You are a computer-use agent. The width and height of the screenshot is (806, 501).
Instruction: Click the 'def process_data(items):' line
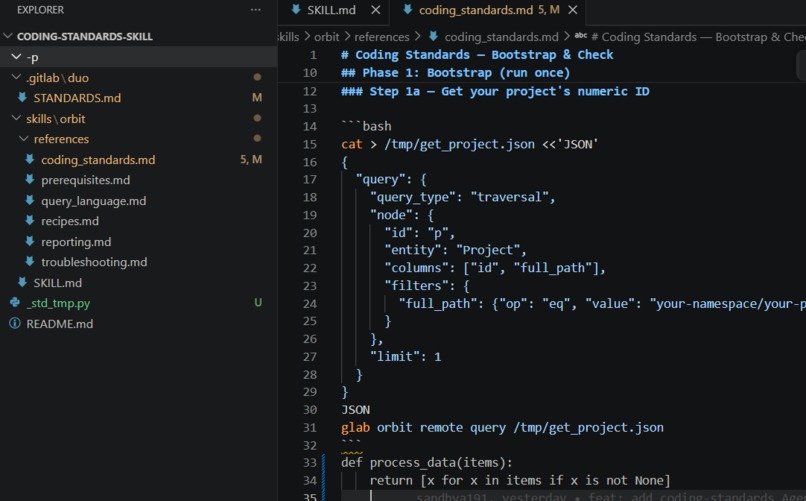click(427, 462)
